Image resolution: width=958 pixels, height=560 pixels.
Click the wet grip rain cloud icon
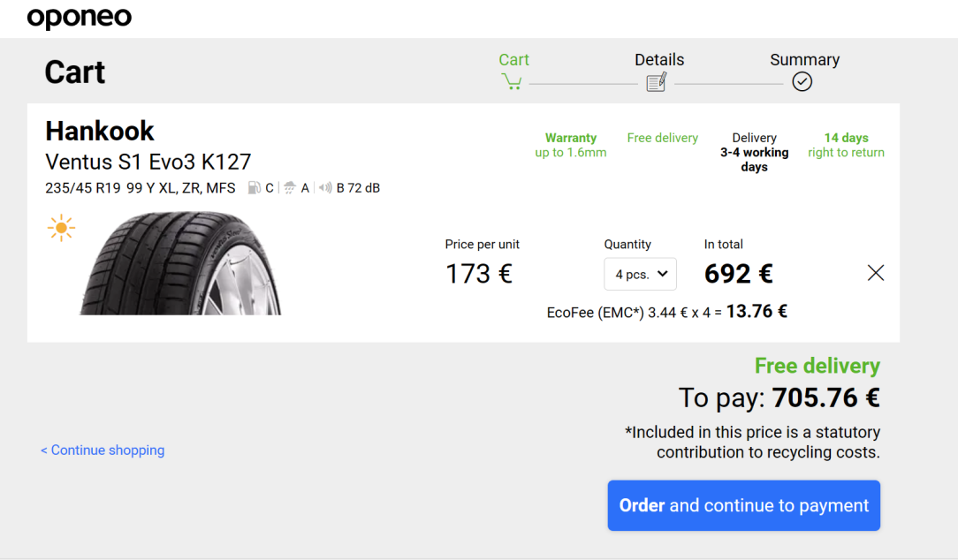[x=290, y=187]
